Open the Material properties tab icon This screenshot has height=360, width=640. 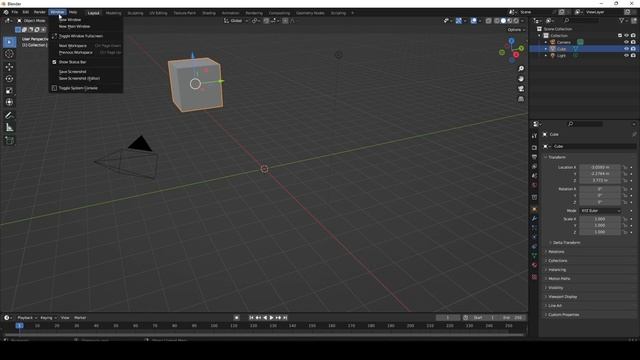pos(534,265)
